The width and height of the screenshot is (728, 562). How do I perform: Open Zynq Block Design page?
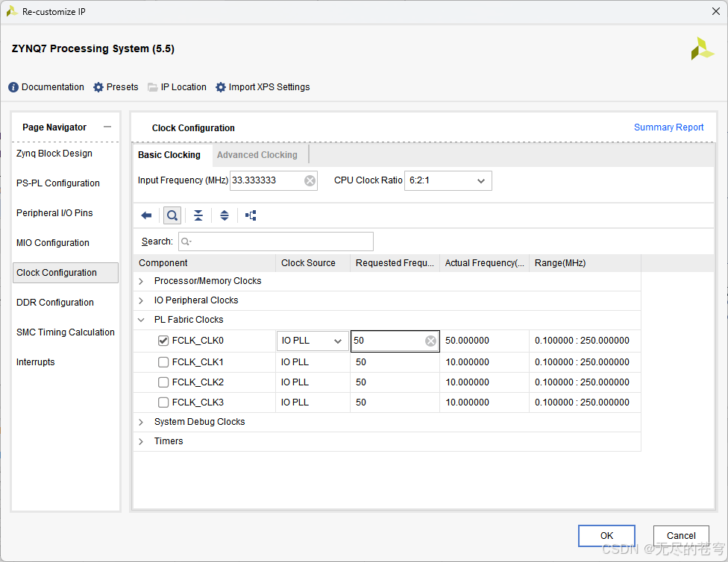coord(54,153)
